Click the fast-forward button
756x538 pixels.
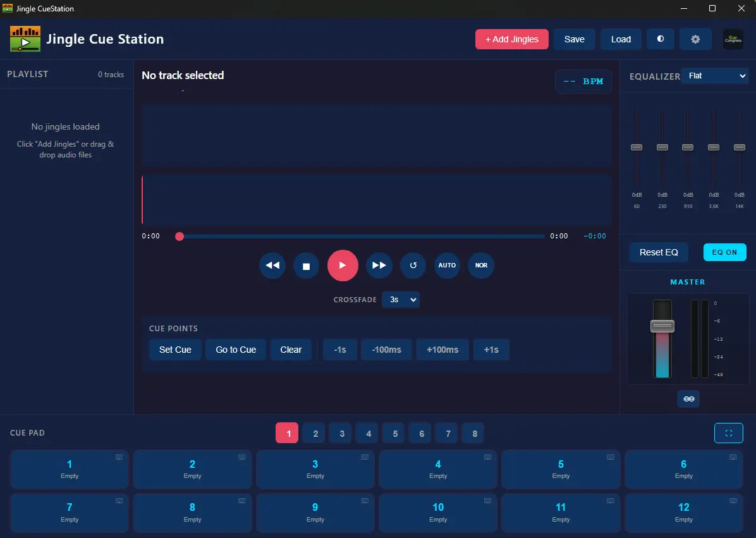click(379, 266)
